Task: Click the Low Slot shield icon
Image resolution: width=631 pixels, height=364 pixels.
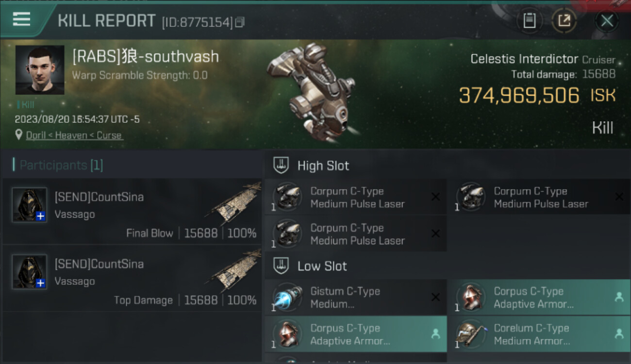Action: [281, 266]
